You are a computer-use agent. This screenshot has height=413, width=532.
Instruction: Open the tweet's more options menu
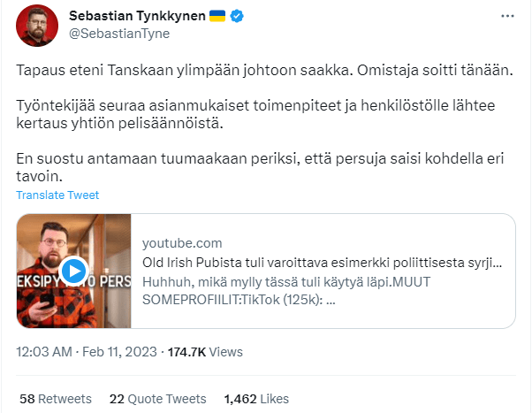coord(505,17)
